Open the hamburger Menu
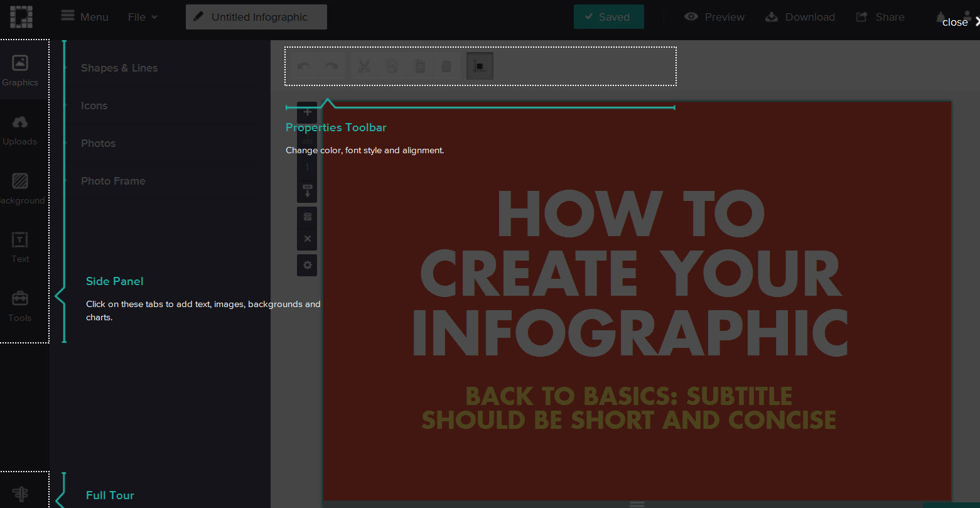The image size is (980, 508). pyautogui.click(x=85, y=16)
